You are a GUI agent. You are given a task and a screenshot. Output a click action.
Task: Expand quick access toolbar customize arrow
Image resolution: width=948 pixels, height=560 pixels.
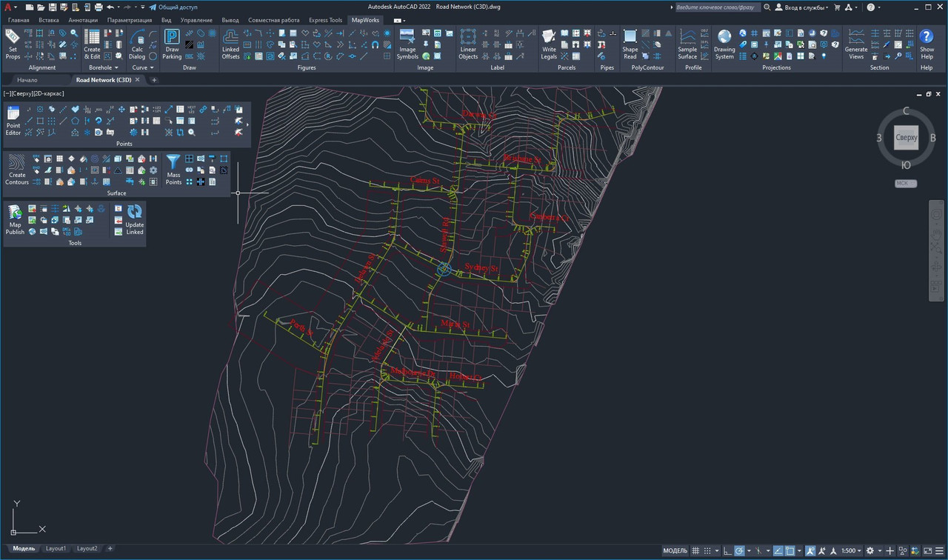pos(142,7)
